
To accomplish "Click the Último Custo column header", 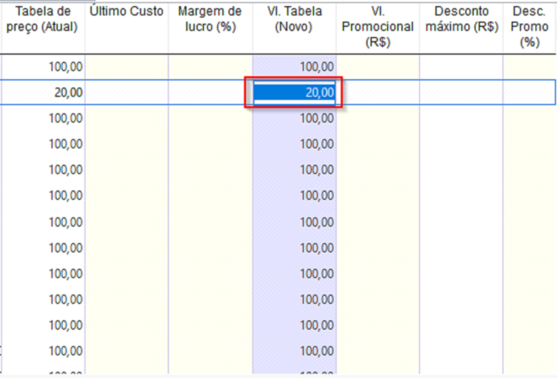I will [126, 28].
